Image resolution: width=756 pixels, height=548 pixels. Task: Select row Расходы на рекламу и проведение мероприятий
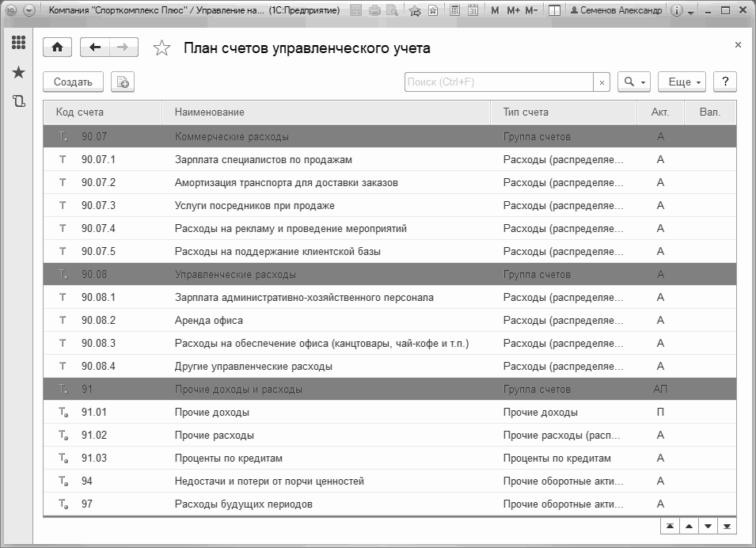pyautogui.click(x=389, y=228)
